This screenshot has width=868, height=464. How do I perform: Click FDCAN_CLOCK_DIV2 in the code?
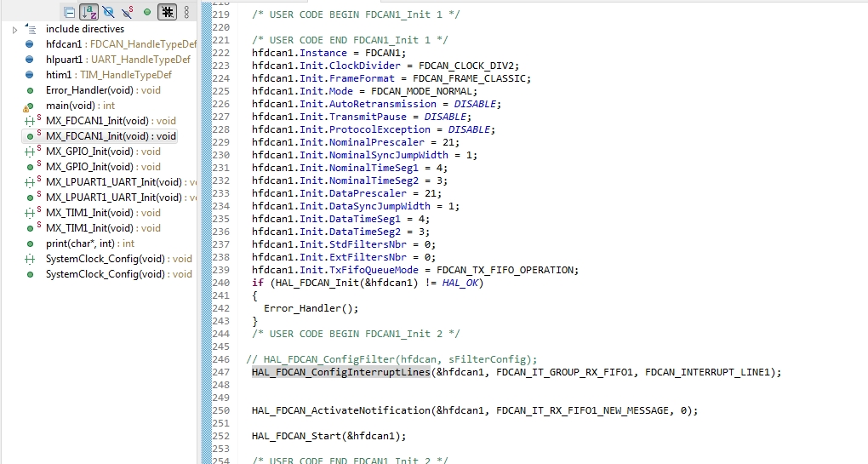click(x=466, y=66)
